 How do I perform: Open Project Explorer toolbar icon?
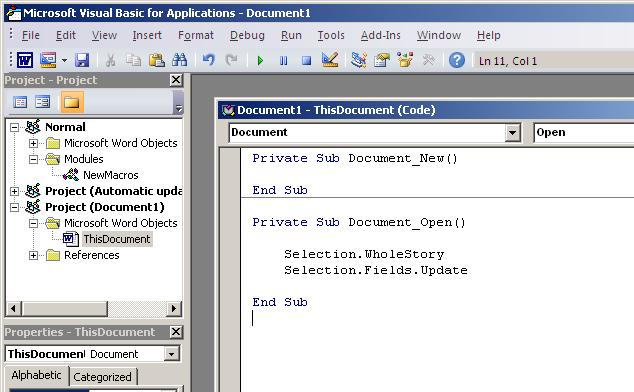pos(359,60)
